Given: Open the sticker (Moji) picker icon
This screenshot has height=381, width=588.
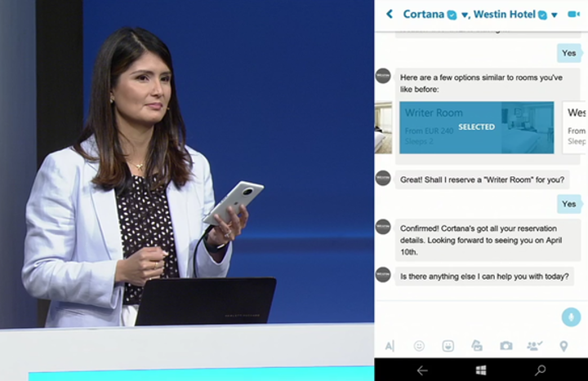Looking at the screenshot, I should pos(448,346).
